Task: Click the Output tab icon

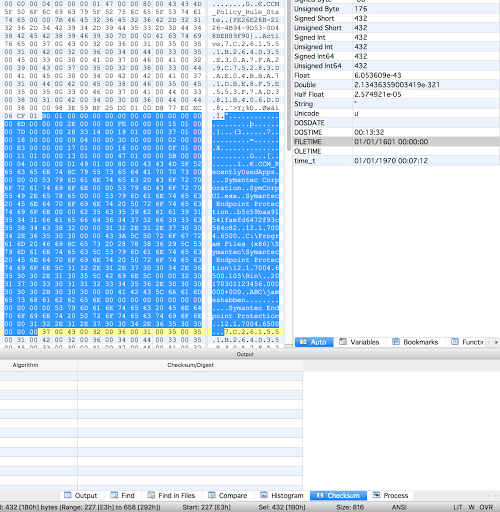Action: 68,495
